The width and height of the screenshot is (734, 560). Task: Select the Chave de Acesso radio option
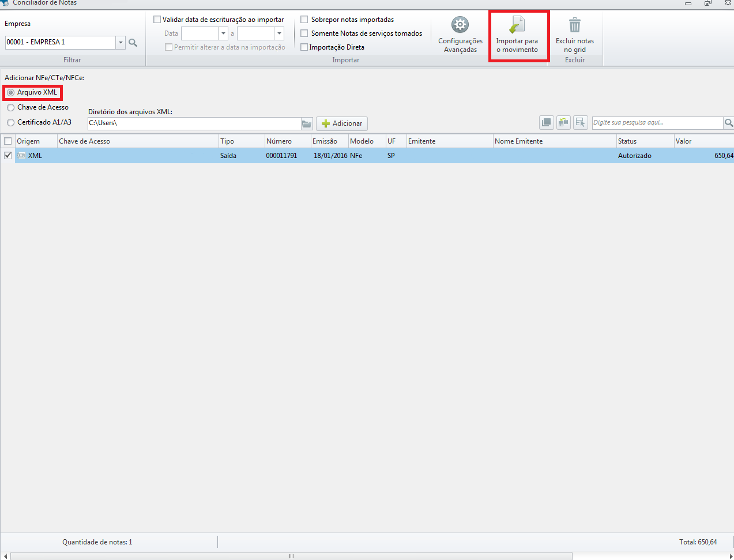(10, 107)
